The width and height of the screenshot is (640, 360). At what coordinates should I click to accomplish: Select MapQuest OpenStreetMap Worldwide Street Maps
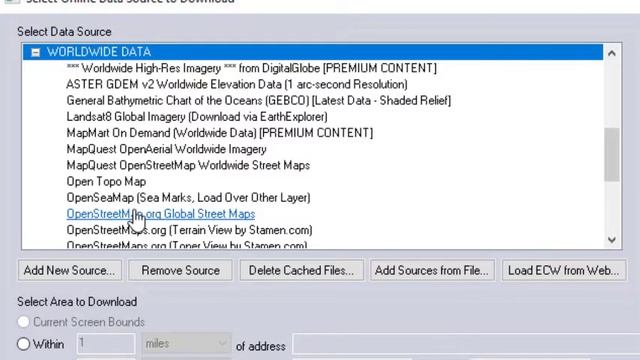point(188,166)
